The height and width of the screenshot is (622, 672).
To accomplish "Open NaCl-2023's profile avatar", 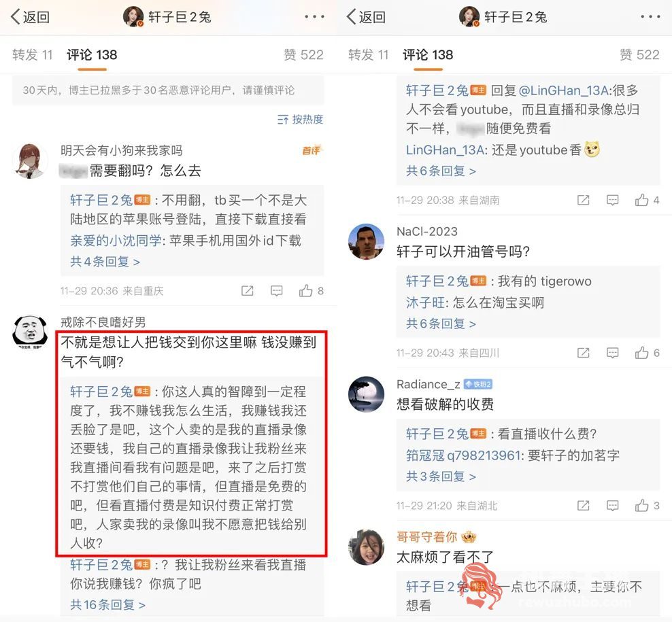I will pyautogui.click(x=366, y=241).
